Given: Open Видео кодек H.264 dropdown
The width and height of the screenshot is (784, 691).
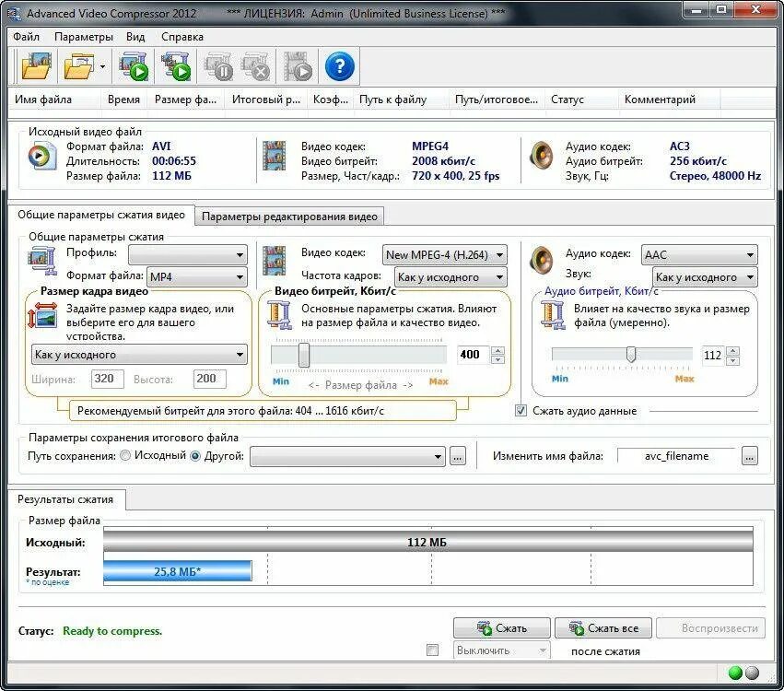Looking at the screenshot, I should (x=444, y=254).
